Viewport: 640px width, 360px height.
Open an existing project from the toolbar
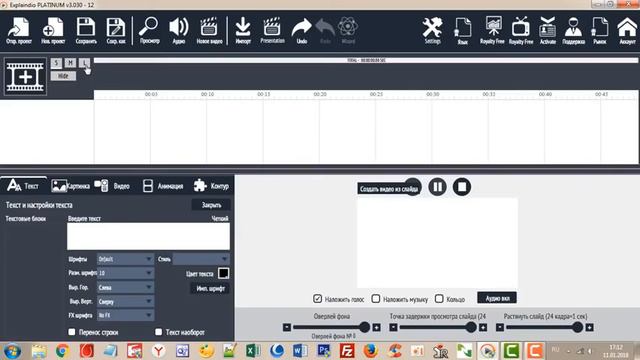click(18, 30)
